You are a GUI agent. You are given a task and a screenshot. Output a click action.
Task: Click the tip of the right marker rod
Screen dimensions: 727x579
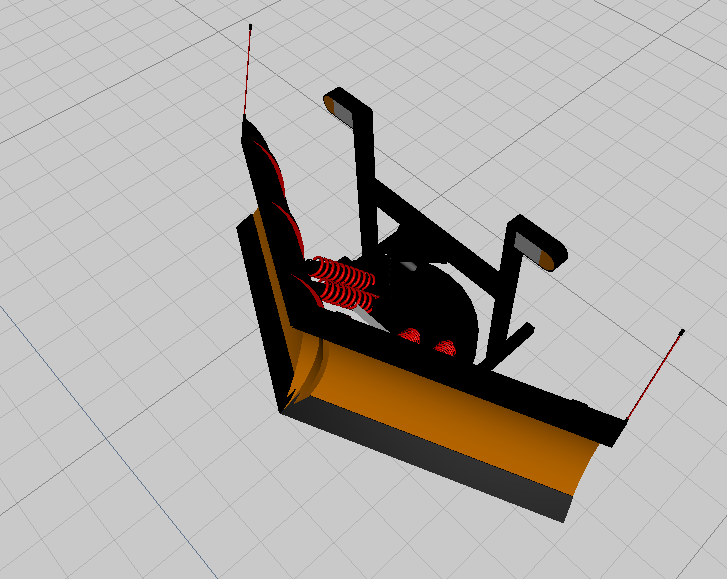[x=682, y=332]
